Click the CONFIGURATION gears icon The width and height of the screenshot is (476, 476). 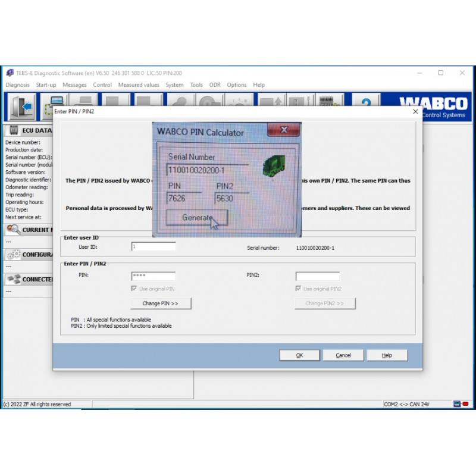(x=13, y=255)
